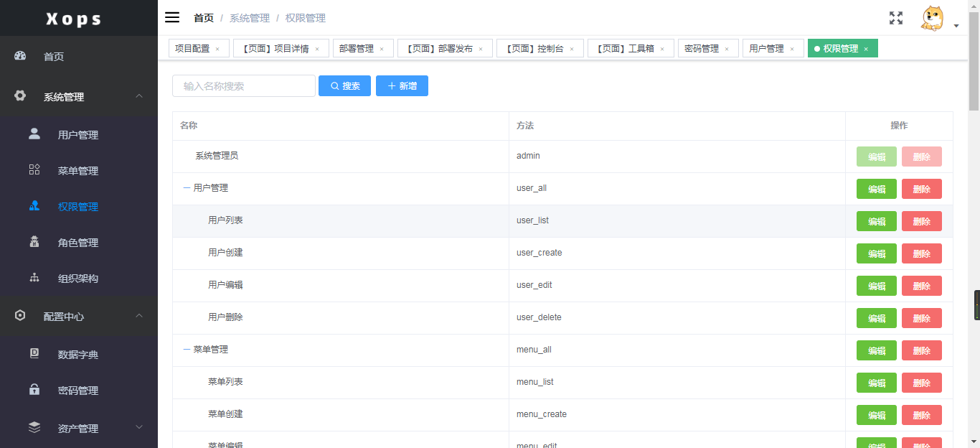980x448 pixels.
Task: Collapse the 用户管理 tree row
Action: [x=187, y=188]
